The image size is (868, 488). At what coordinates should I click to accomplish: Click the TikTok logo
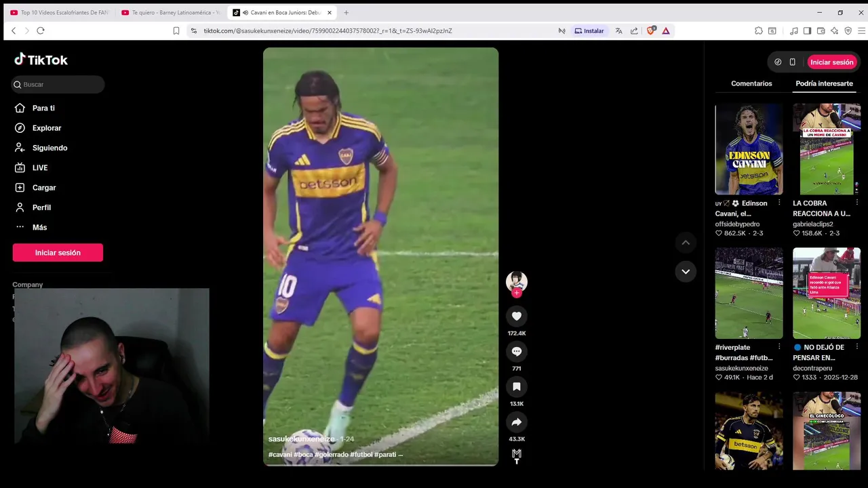(41, 60)
